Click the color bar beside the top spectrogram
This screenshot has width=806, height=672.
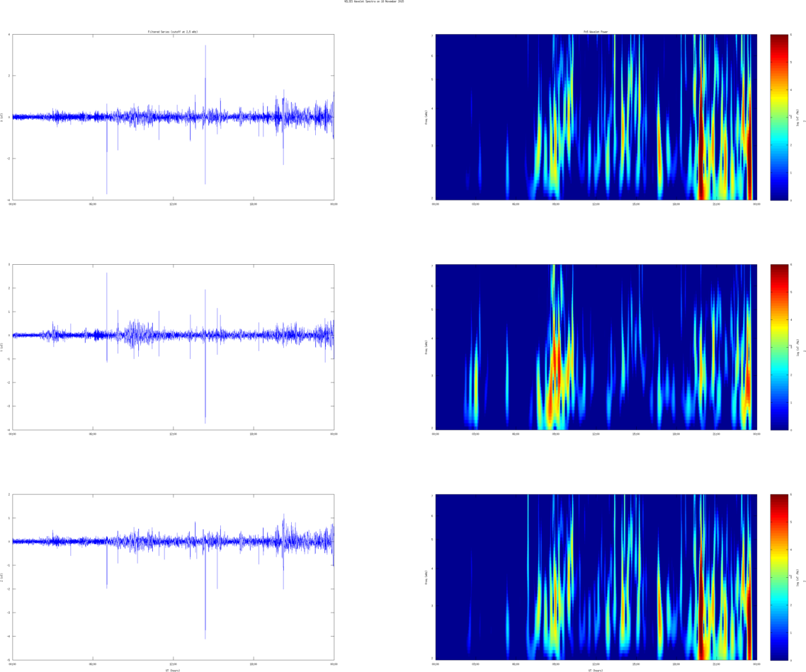coord(779,117)
